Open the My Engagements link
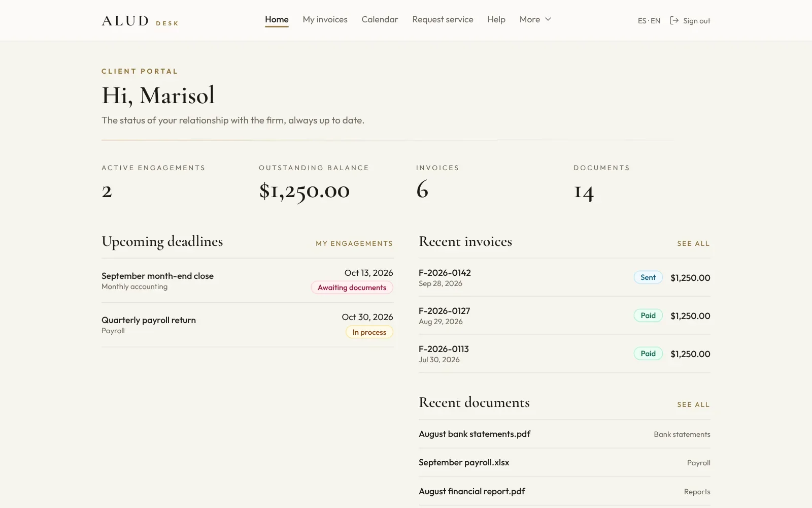The height and width of the screenshot is (508, 812). (354, 243)
